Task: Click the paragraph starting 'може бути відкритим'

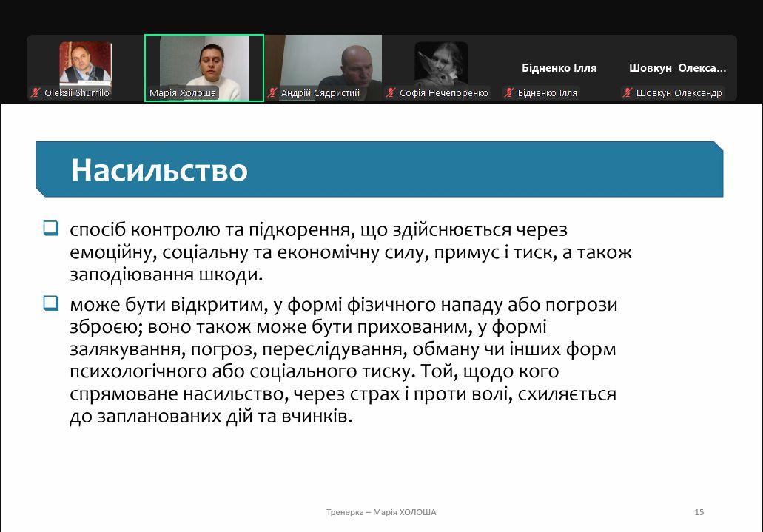Action: pos(343,360)
